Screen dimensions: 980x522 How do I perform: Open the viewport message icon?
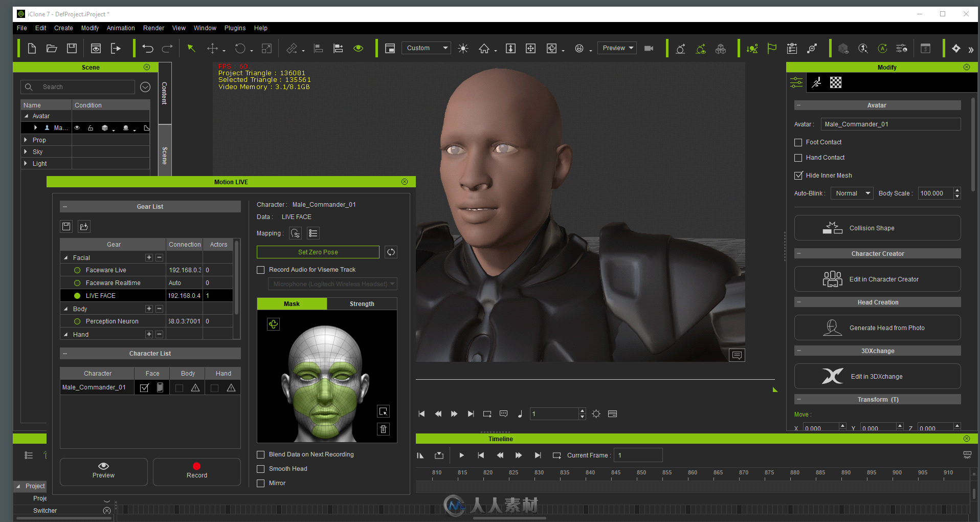(737, 355)
